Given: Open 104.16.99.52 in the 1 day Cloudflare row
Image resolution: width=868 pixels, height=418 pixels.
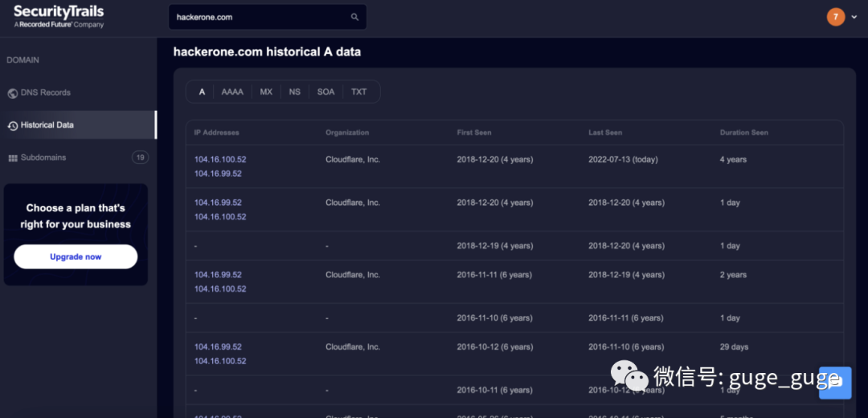Looking at the screenshot, I should (218, 203).
